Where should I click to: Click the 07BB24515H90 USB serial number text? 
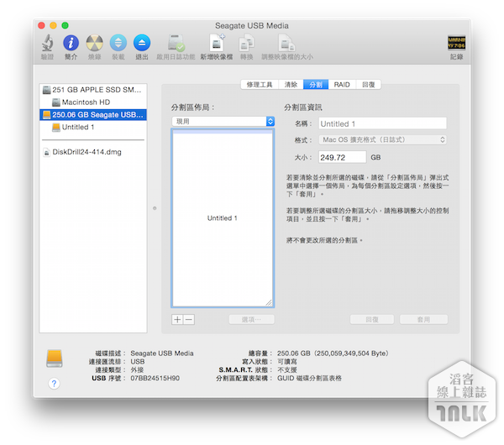pyautogui.click(x=155, y=378)
